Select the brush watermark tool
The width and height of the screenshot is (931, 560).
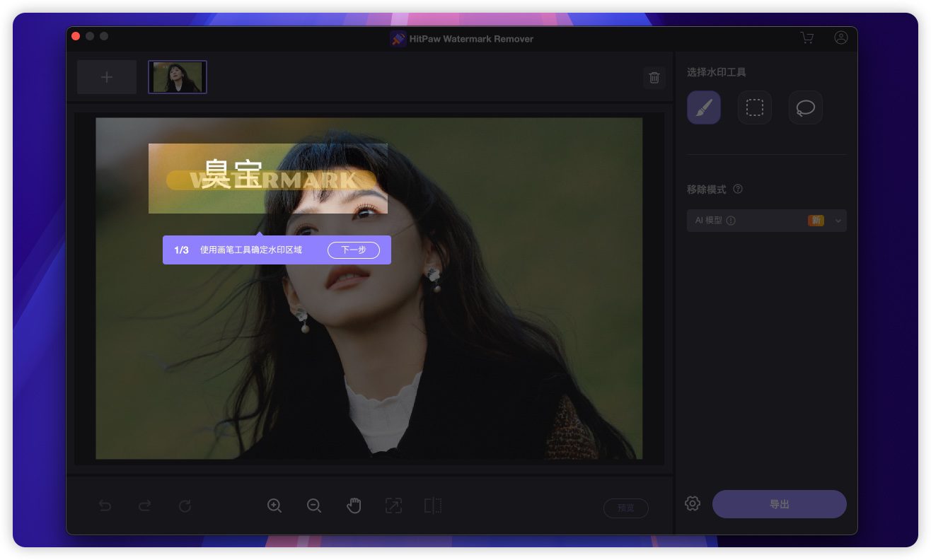704,107
